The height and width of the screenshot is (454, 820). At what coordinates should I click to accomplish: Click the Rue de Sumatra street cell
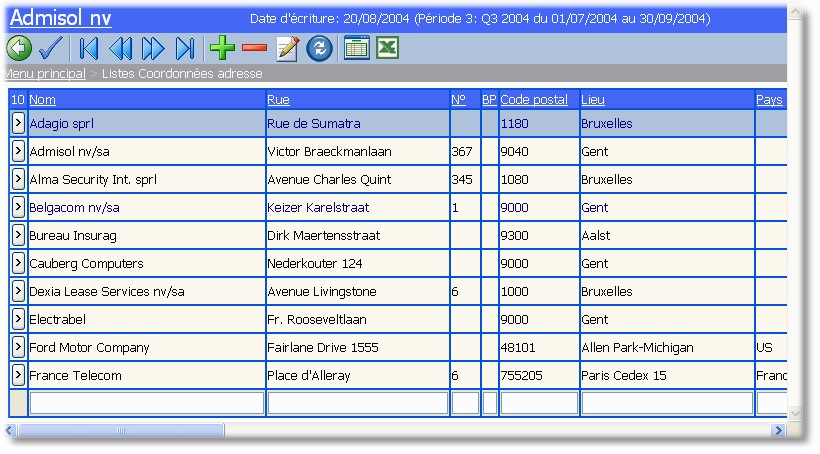(358, 123)
